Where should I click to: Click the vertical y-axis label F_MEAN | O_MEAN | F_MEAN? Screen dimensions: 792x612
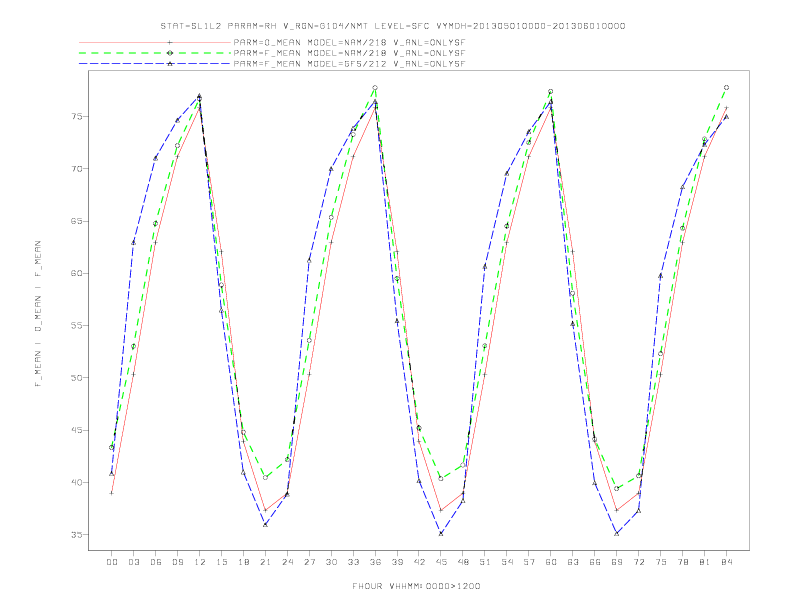38,314
